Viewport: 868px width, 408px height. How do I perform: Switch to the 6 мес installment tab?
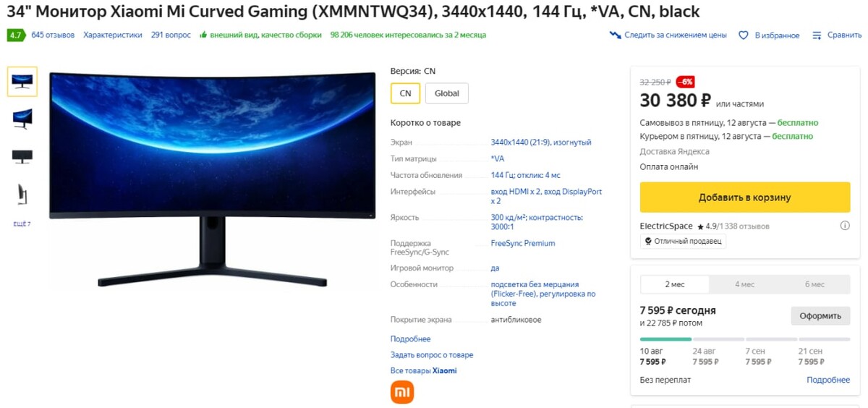point(814,284)
